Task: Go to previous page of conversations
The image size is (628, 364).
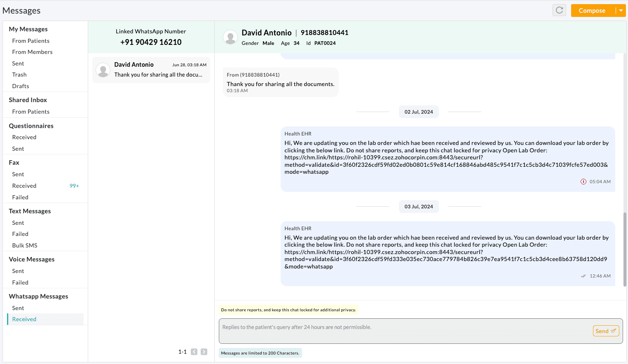Action: click(x=194, y=352)
